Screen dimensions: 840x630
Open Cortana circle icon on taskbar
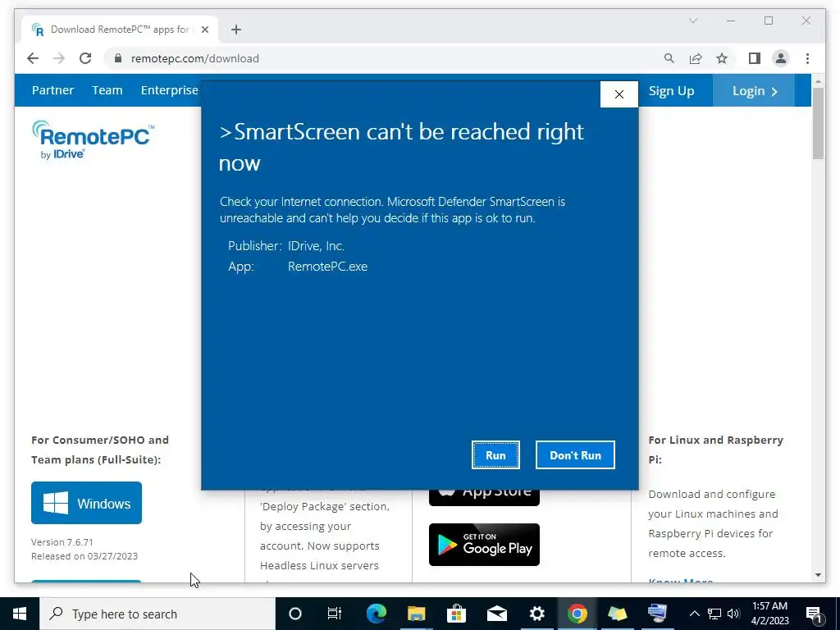point(294,614)
